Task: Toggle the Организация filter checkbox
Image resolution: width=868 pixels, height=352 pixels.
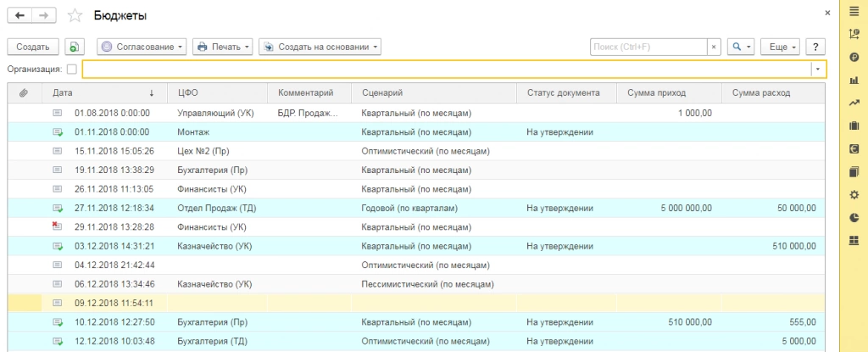Action: coord(71,70)
